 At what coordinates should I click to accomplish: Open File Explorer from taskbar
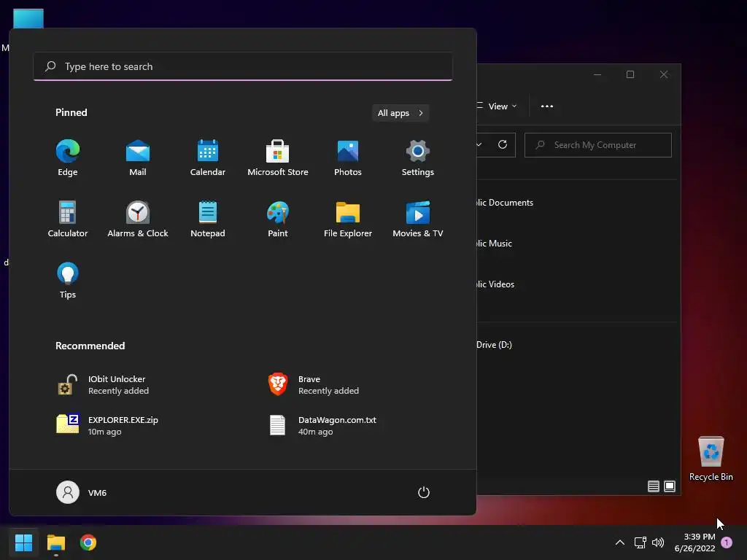coord(55,542)
